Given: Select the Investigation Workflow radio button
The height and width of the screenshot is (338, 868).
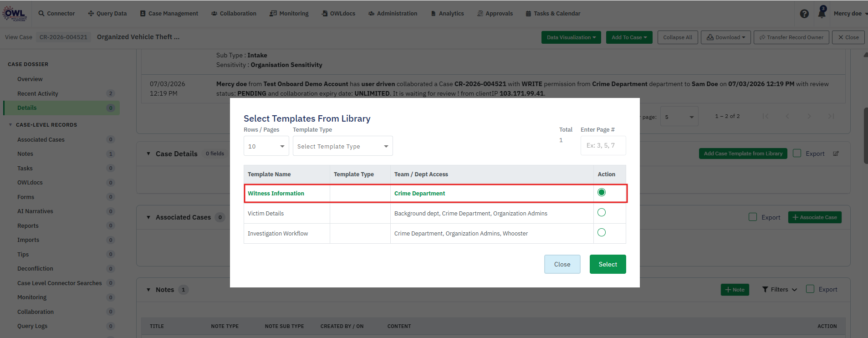Looking at the screenshot, I should click(602, 232).
